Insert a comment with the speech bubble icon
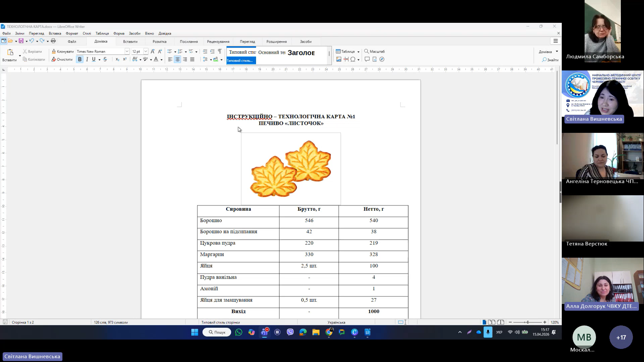Image resolution: width=644 pixels, height=362 pixels. pyautogui.click(x=367, y=59)
